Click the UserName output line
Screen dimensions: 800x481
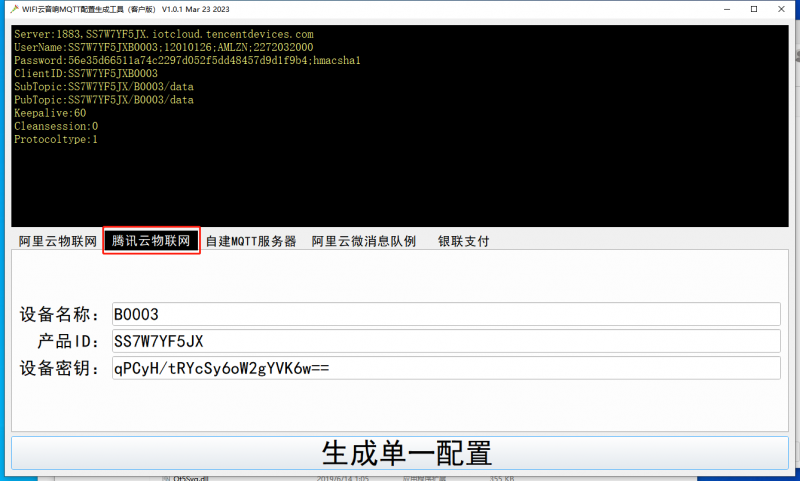tap(164, 47)
